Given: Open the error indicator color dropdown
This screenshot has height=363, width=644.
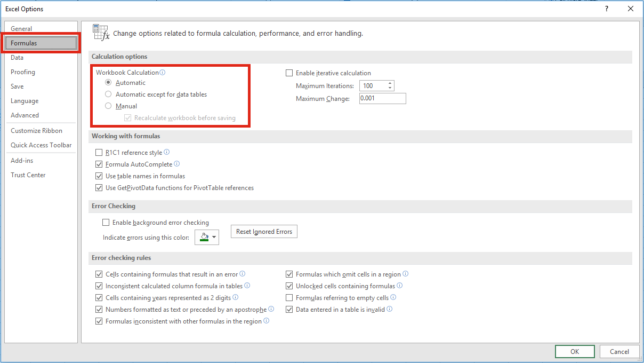Looking at the screenshot, I should [207, 238].
